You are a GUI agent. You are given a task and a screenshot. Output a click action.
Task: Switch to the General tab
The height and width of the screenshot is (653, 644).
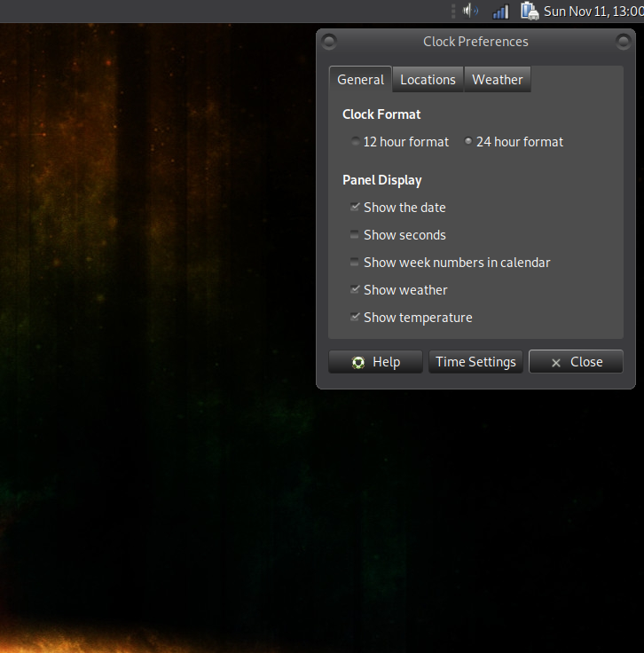point(360,79)
